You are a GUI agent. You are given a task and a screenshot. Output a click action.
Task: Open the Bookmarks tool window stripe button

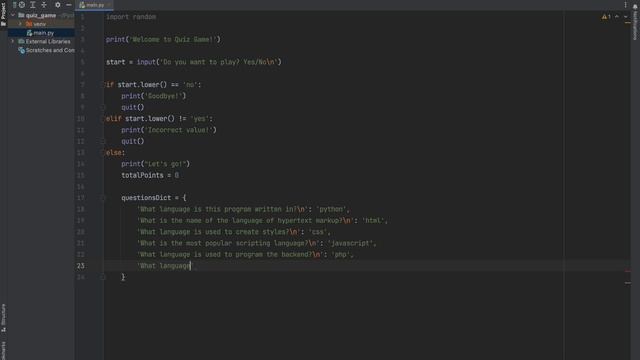click(3, 350)
